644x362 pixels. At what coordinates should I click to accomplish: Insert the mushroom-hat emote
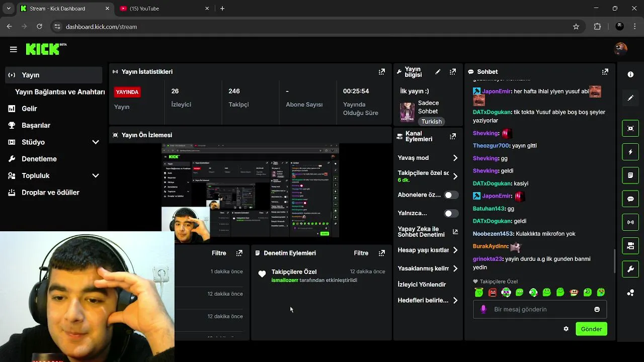(x=574, y=292)
